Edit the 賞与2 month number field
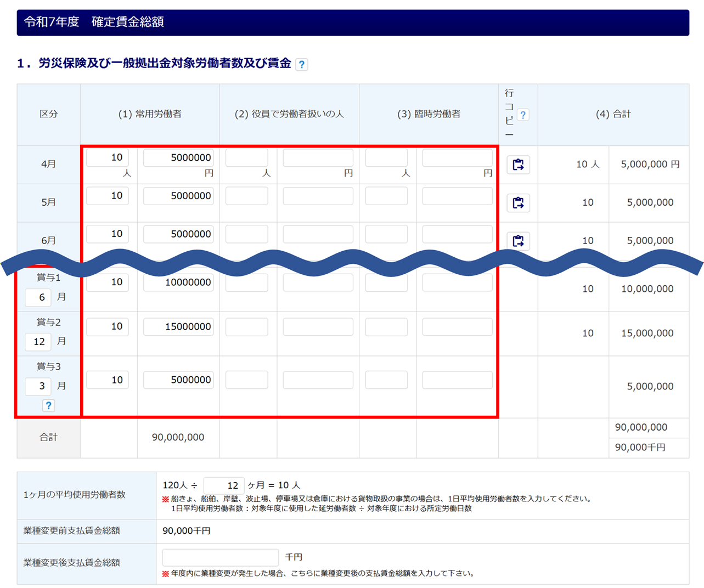 (x=38, y=342)
